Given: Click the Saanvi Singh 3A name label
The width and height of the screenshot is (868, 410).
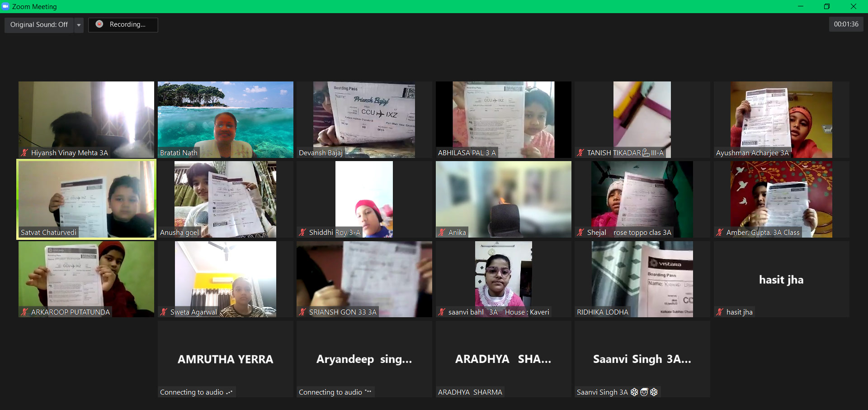Looking at the screenshot, I should pyautogui.click(x=602, y=392).
